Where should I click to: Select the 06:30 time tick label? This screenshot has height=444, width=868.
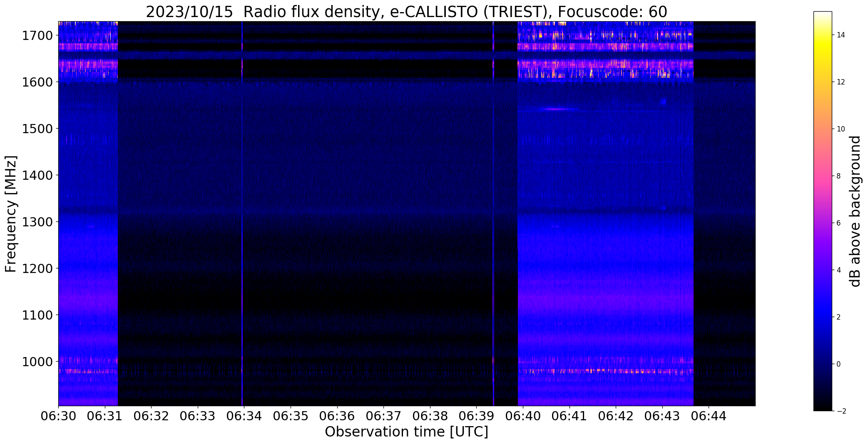[x=58, y=416]
